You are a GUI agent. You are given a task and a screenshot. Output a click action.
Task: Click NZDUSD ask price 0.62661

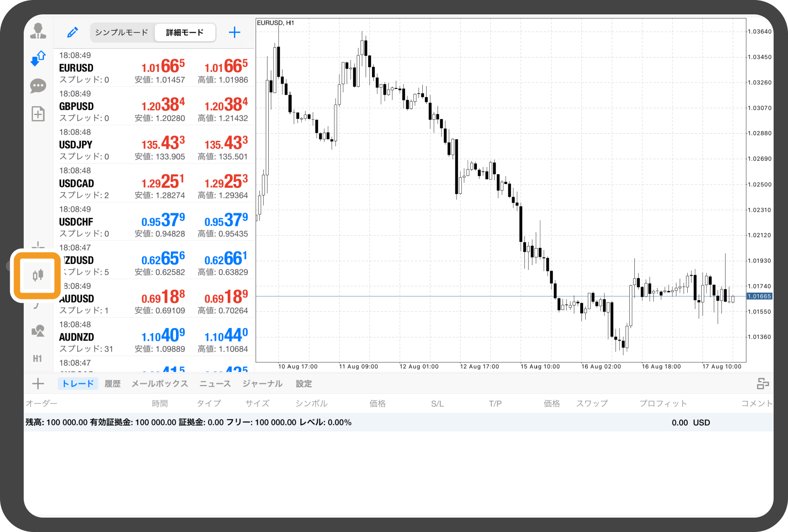[226, 259]
